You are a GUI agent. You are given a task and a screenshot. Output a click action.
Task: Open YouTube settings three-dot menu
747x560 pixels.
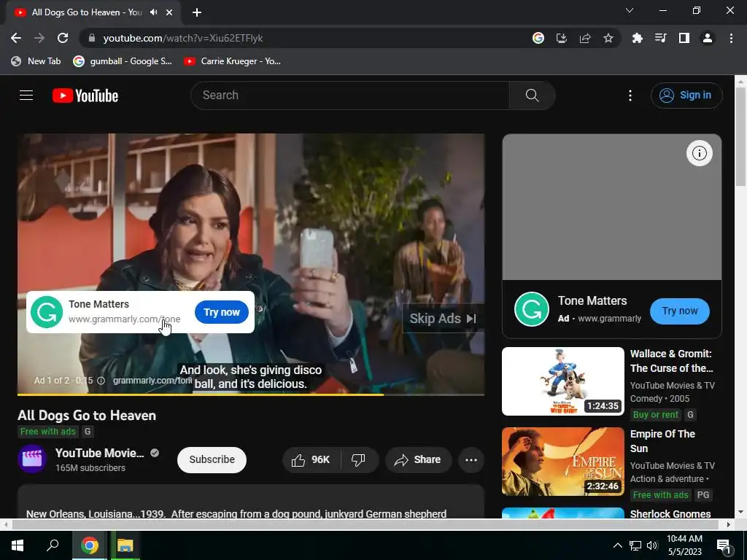(x=630, y=96)
